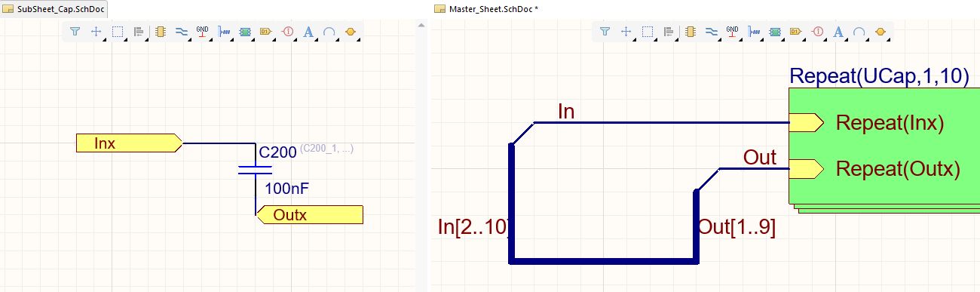Place Part component icon in SubSheet_Cap toolbar

(x=160, y=32)
